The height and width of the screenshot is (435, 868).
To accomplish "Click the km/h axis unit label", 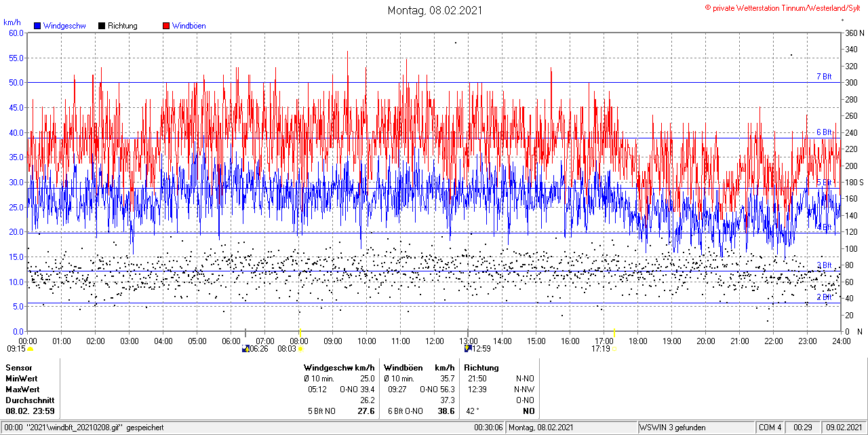I will click(x=12, y=24).
